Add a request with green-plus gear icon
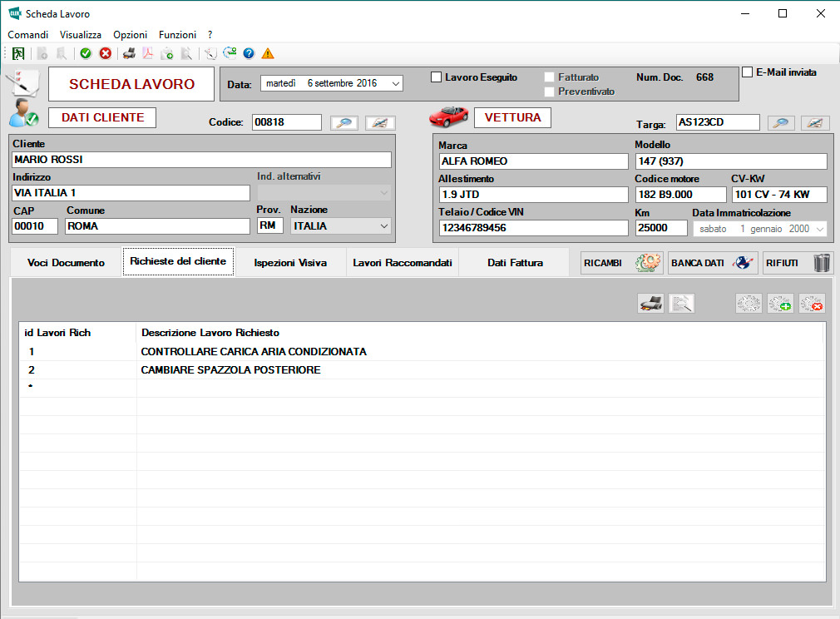Viewport: 840px width, 619px height. (780, 304)
